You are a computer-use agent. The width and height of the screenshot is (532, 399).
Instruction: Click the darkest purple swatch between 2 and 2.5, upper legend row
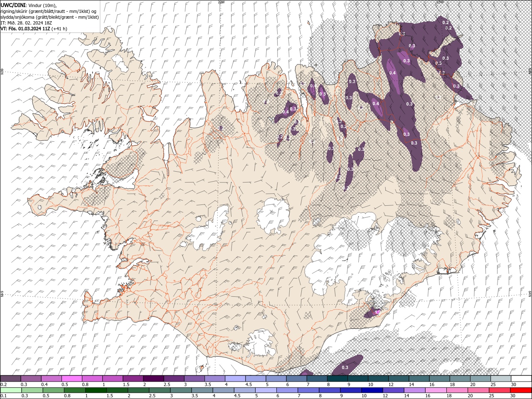click(x=153, y=379)
